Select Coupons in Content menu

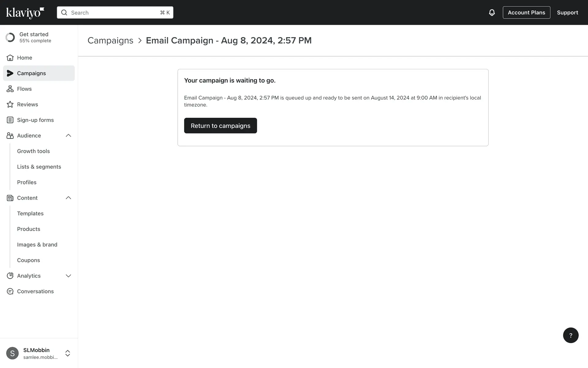click(x=28, y=260)
